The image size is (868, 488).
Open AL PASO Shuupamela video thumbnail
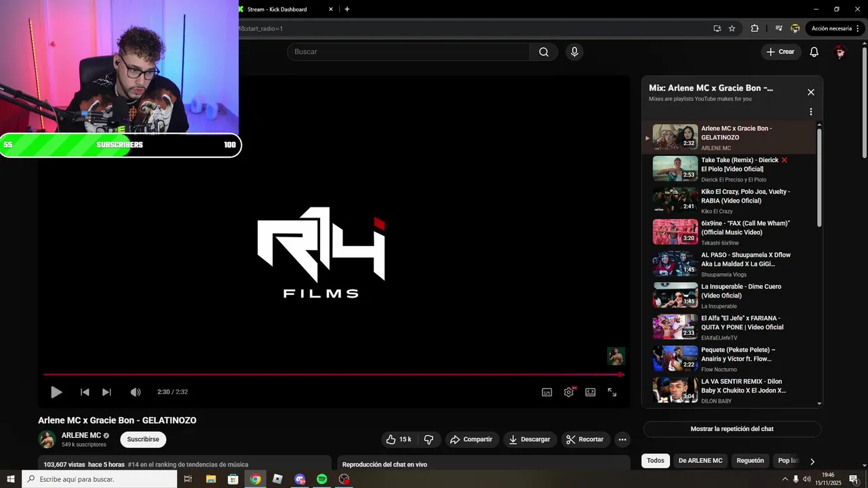pos(675,264)
